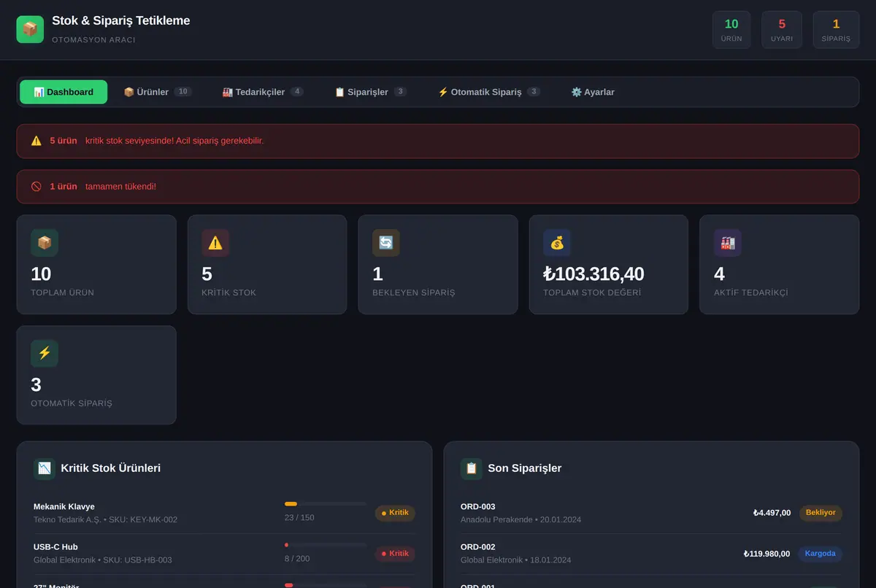876x588 pixels.
Task: Switch to the Ürünler tab
Action: pos(158,92)
